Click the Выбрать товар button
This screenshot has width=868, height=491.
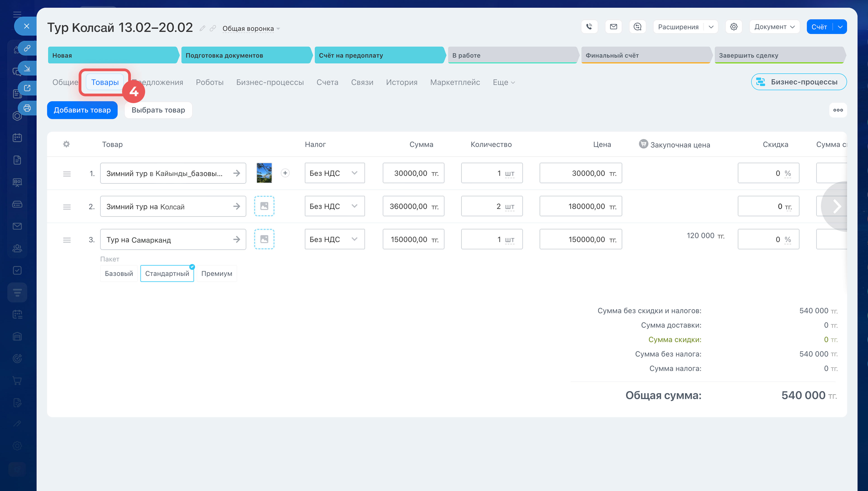158,110
